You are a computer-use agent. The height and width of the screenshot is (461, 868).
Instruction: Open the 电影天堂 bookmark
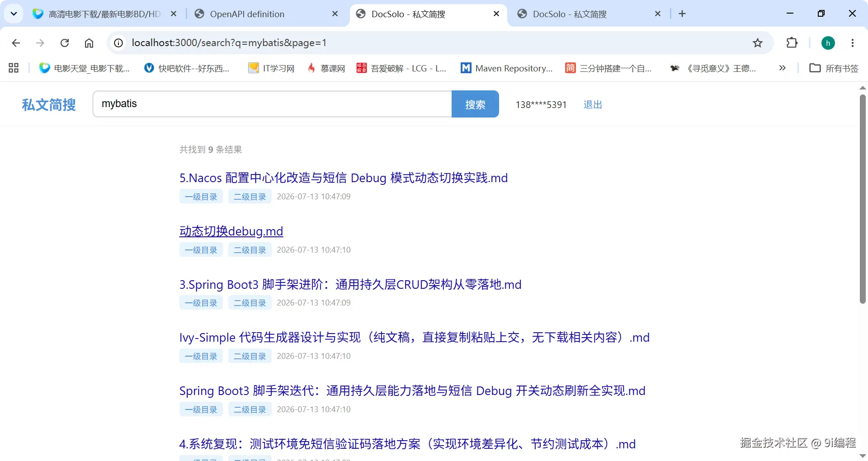pyautogui.click(x=85, y=68)
